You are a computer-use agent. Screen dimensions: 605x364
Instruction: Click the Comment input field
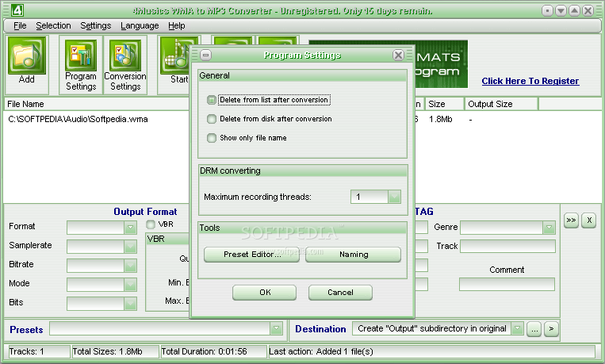pyautogui.click(x=507, y=284)
